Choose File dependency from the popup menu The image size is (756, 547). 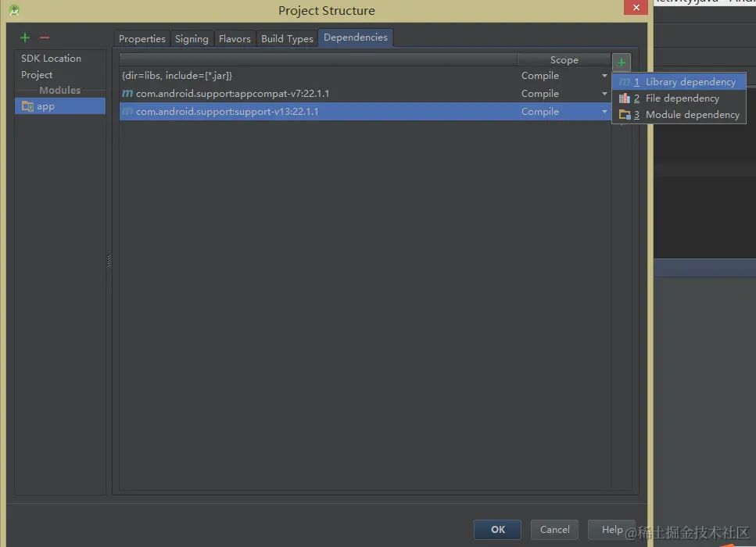click(x=679, y=98)
